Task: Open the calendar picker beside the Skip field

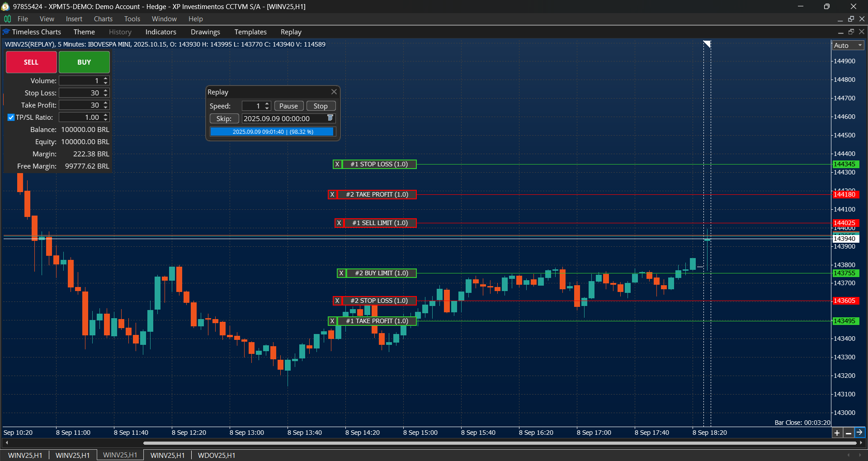Action: point(330,118)
